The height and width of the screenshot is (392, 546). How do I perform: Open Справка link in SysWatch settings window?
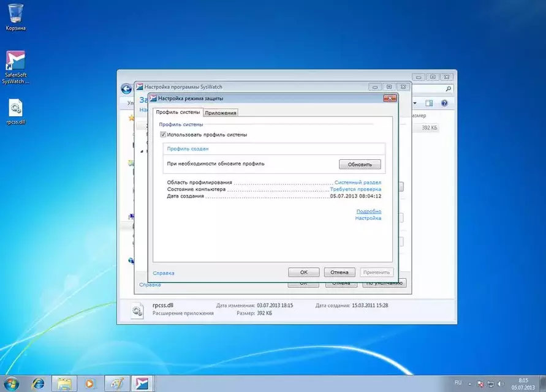point(150,285)
